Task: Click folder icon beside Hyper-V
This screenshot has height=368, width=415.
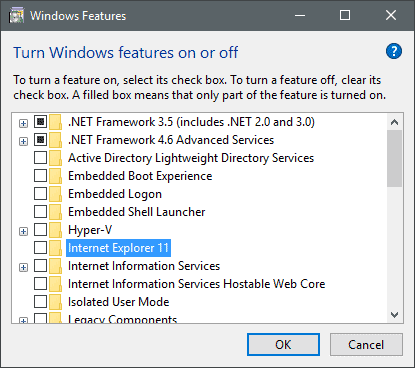Action: tap(56, 230)
